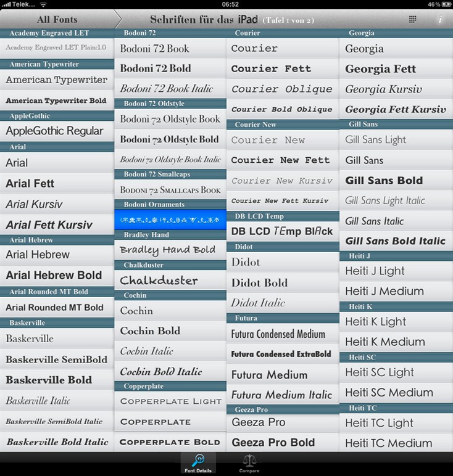Choose Gill Sans Bold row
The height and width of the screenshot is (476, 453).
click(x=396, y=180)
